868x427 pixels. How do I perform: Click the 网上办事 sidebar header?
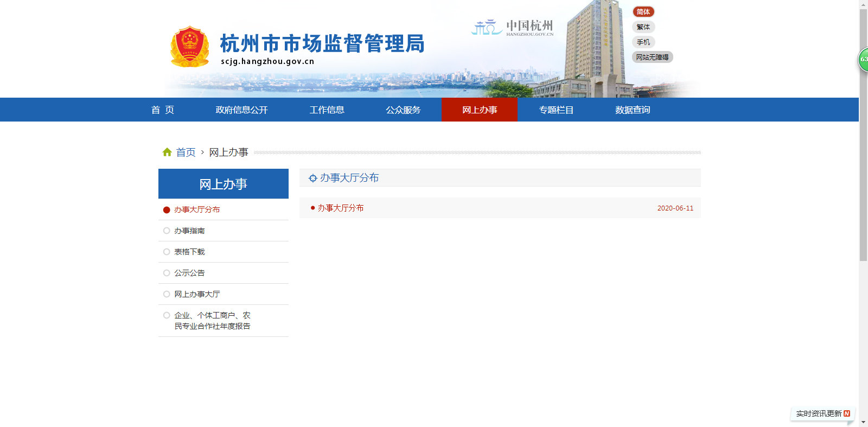[224, 184]
